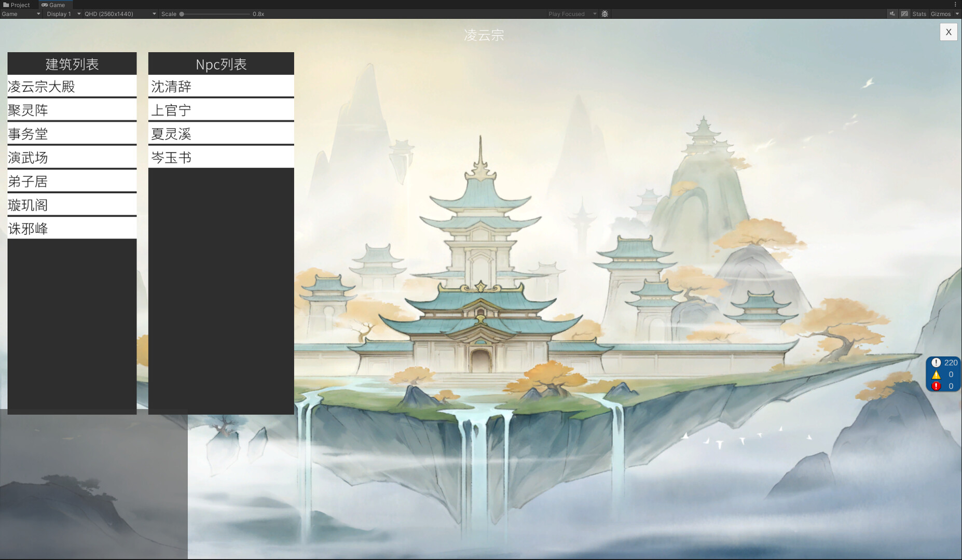
Task: Pick NPC 夏灵溪 from the Npc list
Action: pos(221,134)
